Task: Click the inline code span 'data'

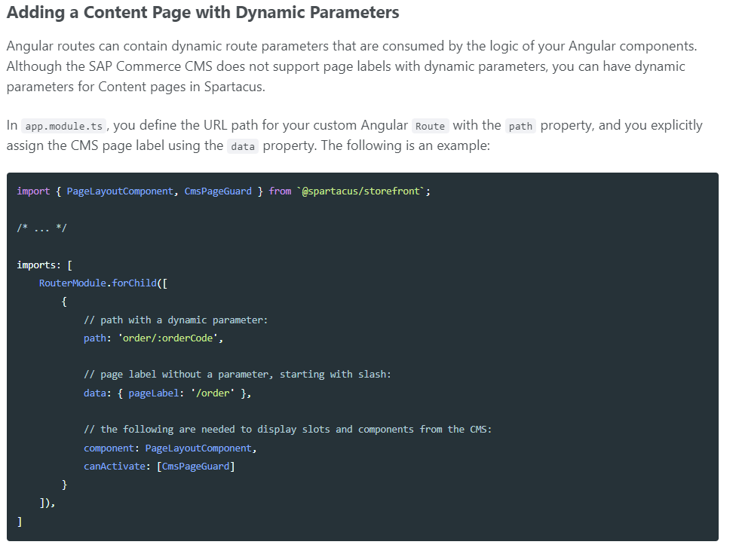Action: pos(243,146)
